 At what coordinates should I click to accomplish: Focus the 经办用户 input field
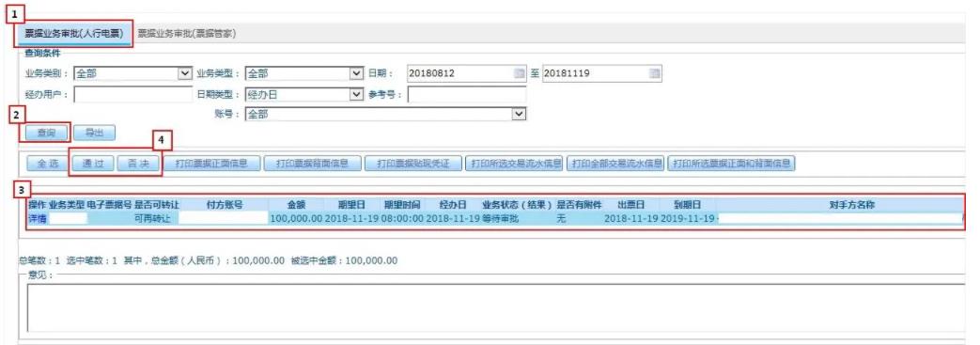click(133, 94)
